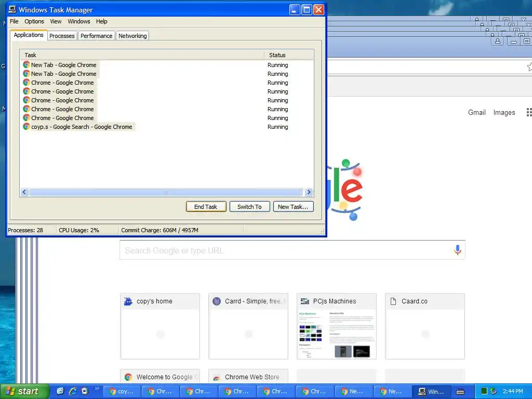Open the Carrd - Simple, free tile
Viewport: 532px width, 399px height.
248,326
